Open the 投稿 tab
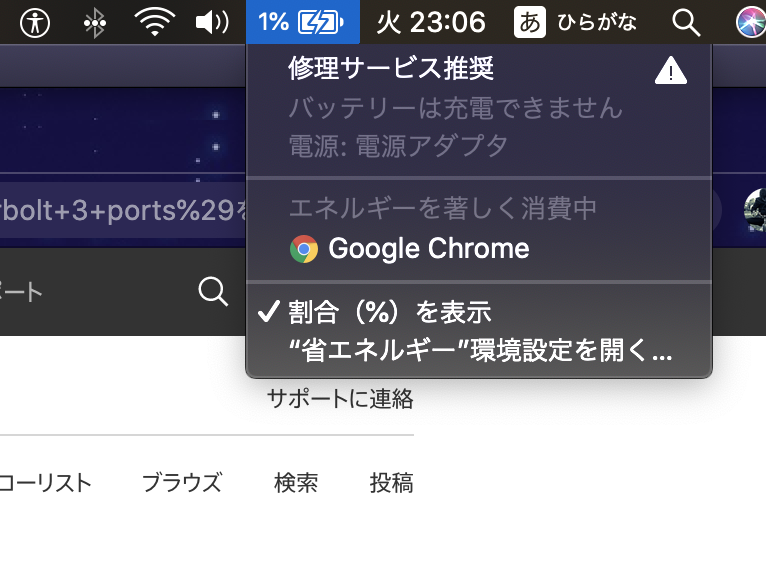This screenshot has width=766, height=568. coord(391,483)
